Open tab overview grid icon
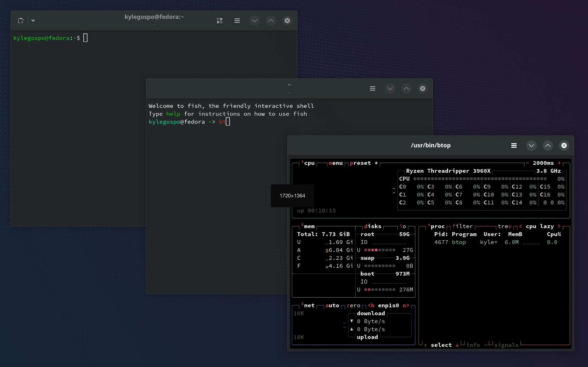This screenshot has height=367, width=588. tap(219, 21)
